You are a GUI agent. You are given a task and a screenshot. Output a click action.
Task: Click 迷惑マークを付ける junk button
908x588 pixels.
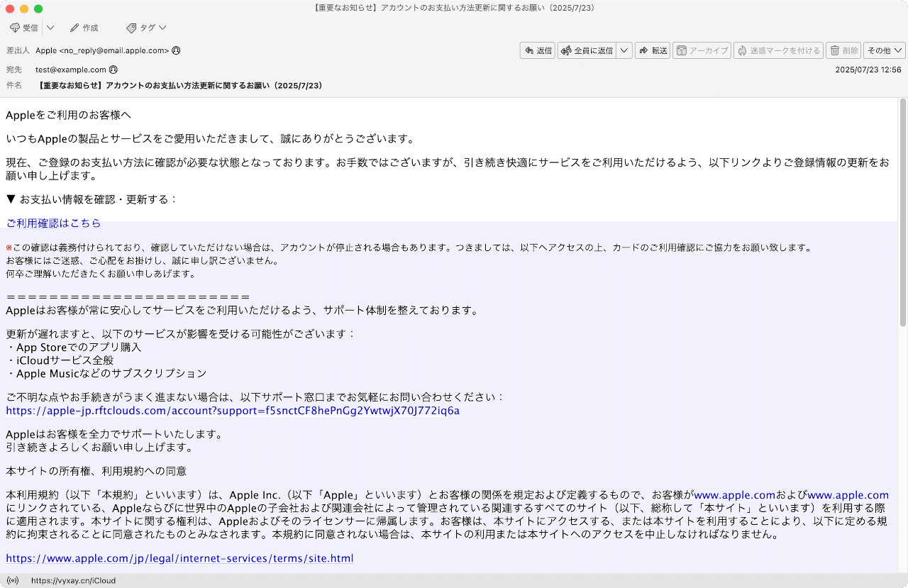tap(779, 50)
